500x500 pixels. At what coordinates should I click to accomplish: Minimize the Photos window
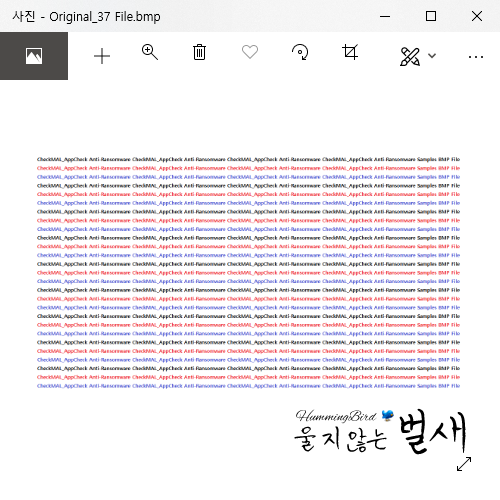pyautogui.click(x=385, y=16)
